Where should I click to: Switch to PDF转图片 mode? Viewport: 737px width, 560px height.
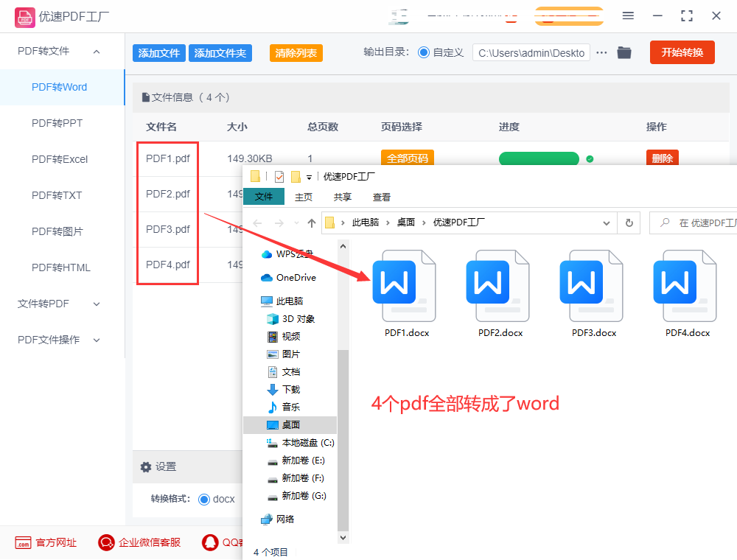[57, 231]
